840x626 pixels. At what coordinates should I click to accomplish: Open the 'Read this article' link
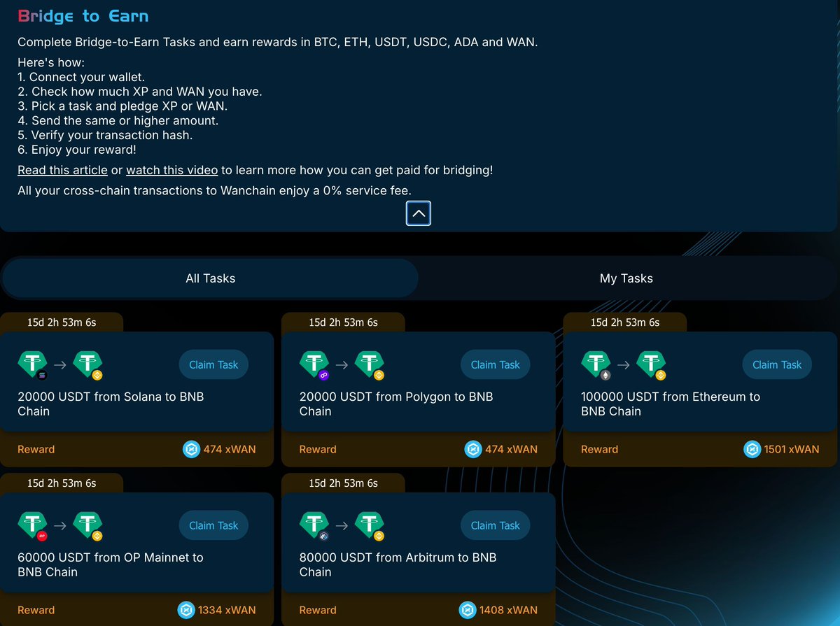62,170
